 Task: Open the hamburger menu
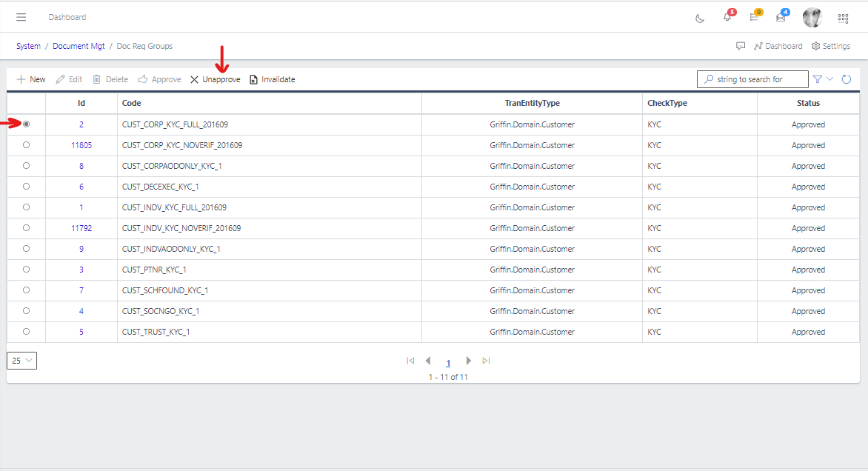[x=21, y=17]
